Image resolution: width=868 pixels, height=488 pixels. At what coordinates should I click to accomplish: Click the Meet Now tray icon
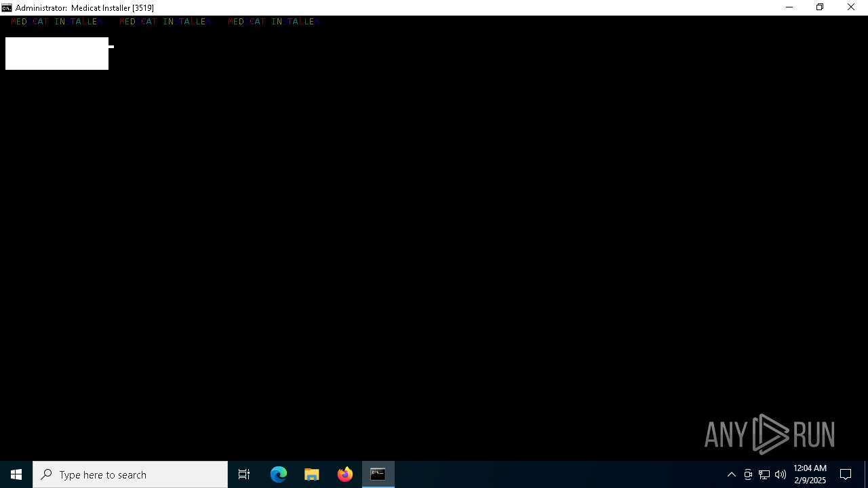tap(748, 474)
